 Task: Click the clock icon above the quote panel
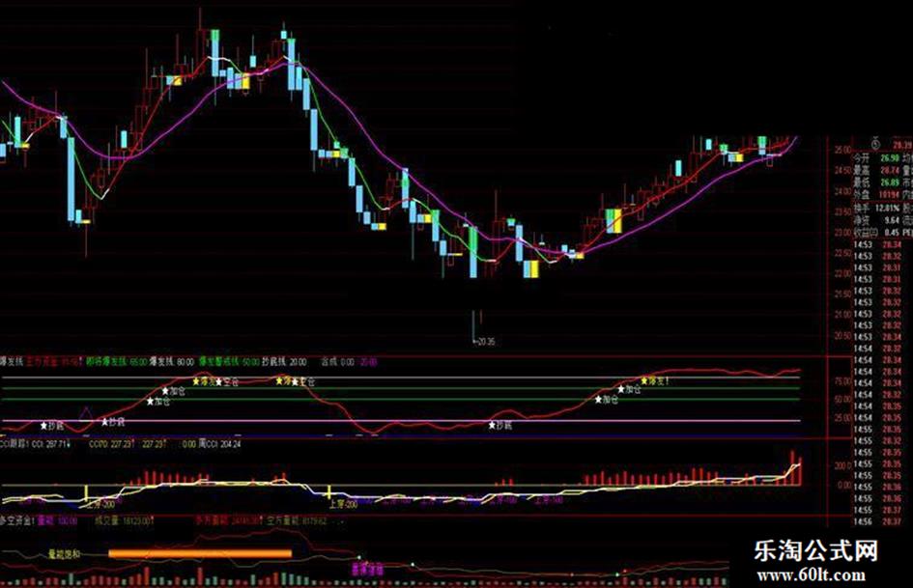click(874, 143)
